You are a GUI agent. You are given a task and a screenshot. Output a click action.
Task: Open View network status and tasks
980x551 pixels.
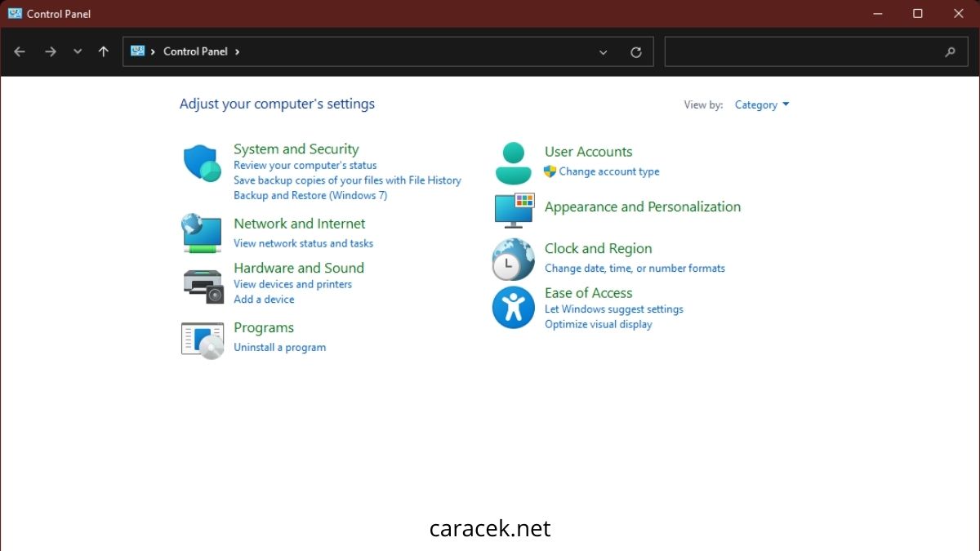coord(303,243)
